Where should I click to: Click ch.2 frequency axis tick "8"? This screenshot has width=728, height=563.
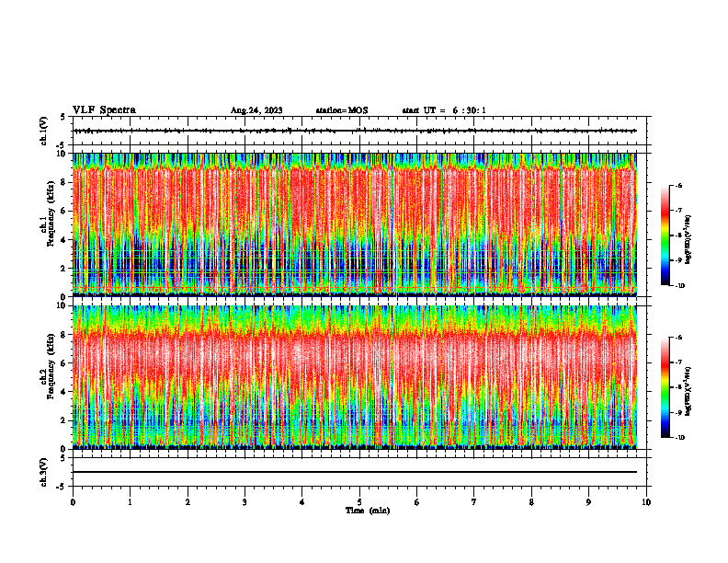64,335
